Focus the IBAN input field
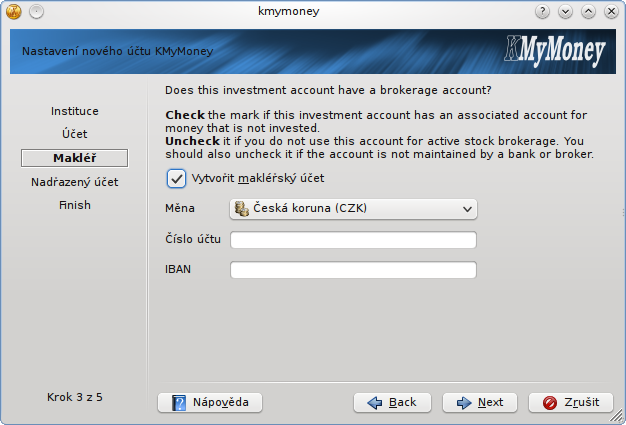This screenshot has width=626, height=425. pos(353,270)
